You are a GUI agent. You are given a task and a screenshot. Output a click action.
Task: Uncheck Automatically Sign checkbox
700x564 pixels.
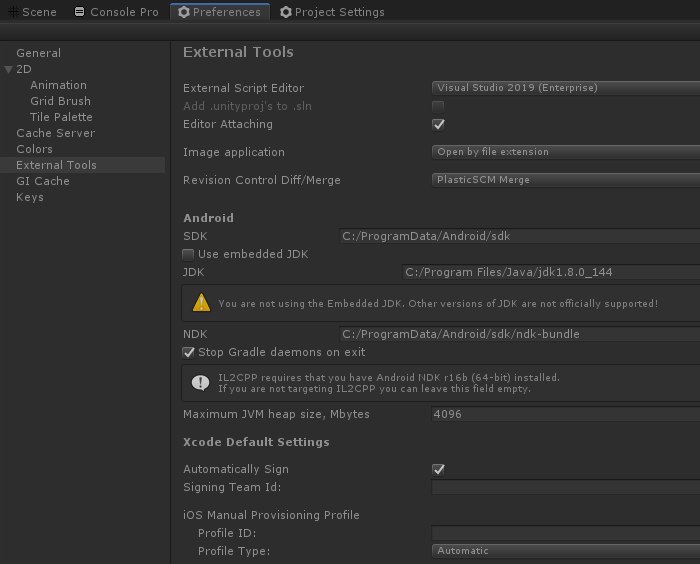click(x=438, y=469)
